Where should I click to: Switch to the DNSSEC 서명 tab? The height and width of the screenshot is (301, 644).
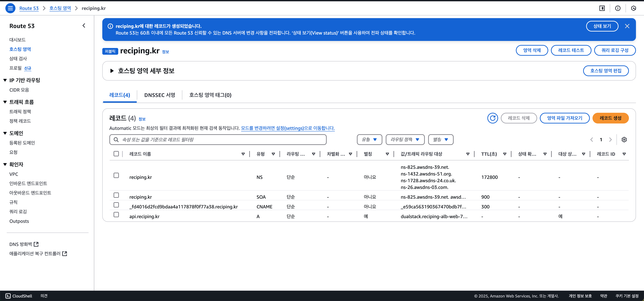tap(159, 95)
